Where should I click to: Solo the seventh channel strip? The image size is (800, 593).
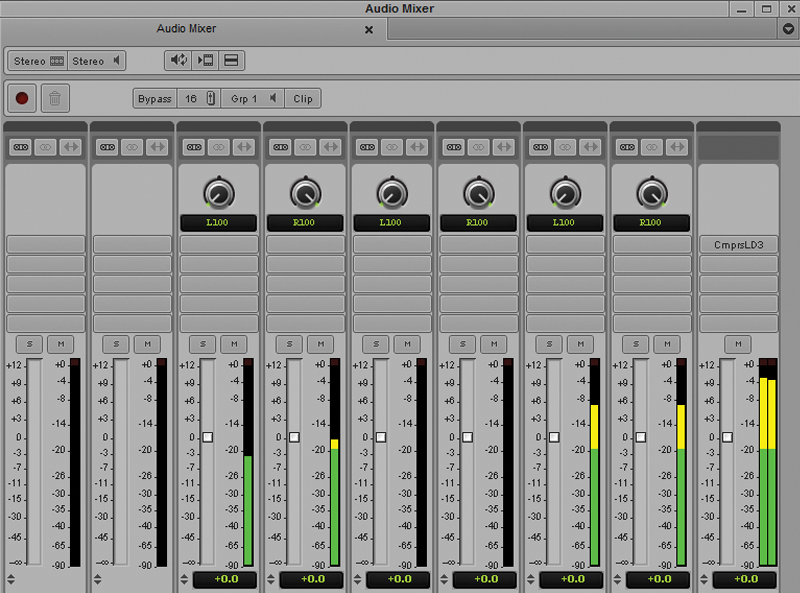click(x=549, y=344)
